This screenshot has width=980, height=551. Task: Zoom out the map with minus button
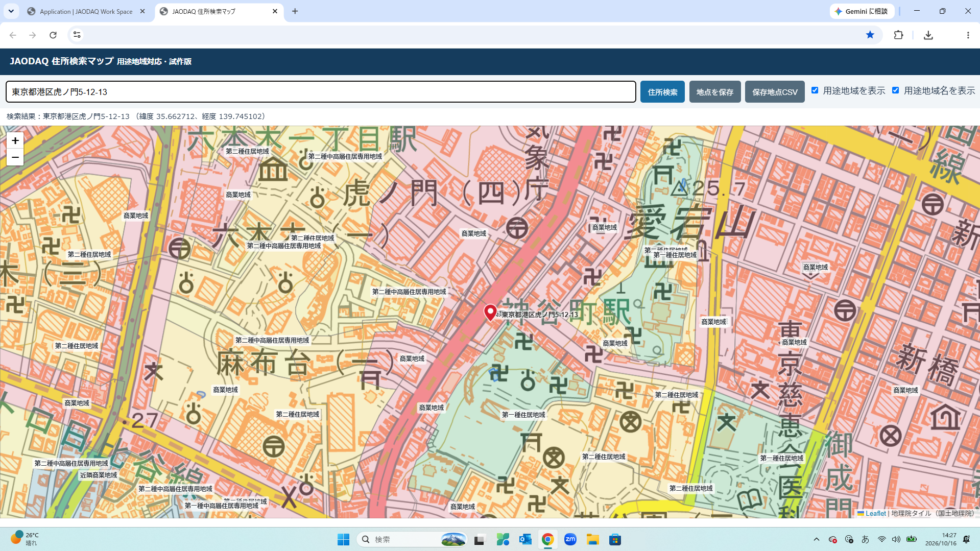pos(15,157)
